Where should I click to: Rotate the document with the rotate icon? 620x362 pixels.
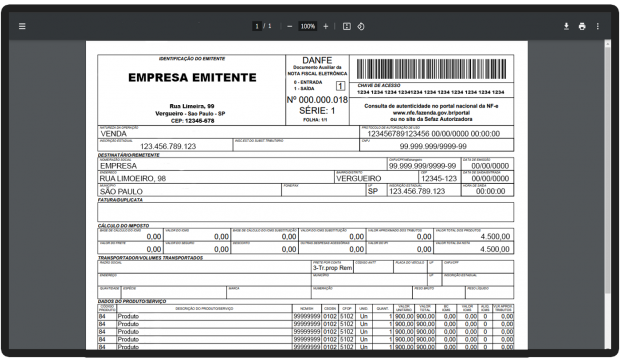[361, 26]
